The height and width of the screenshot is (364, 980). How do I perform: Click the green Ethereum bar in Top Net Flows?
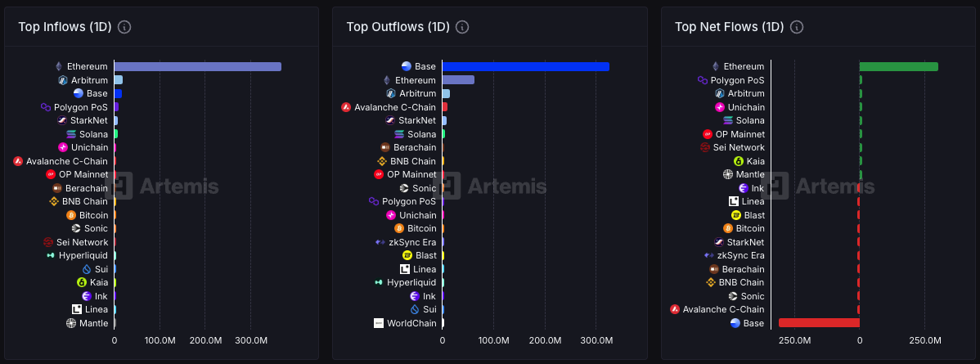tap(899, 66)
